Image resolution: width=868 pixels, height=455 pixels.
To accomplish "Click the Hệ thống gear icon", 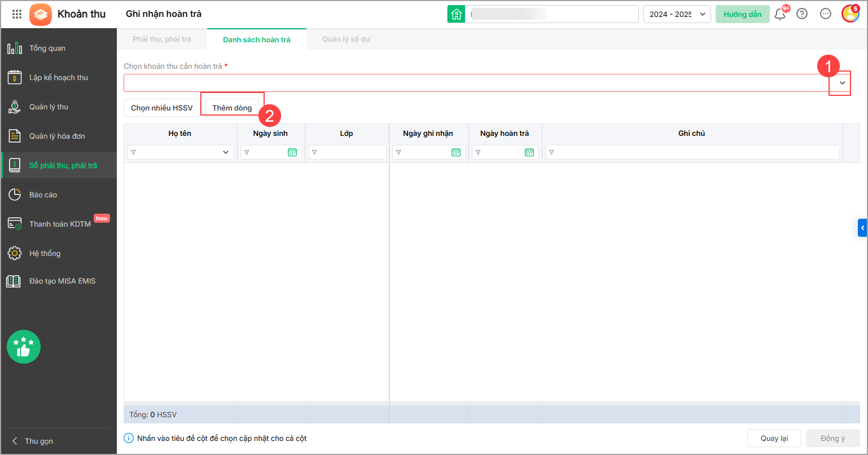I will coord(15,254).
